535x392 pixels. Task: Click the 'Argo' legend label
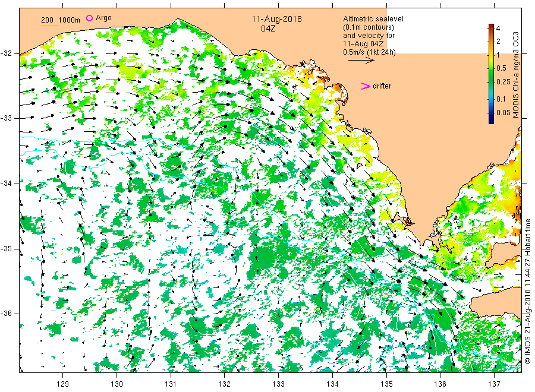[103, 18]
